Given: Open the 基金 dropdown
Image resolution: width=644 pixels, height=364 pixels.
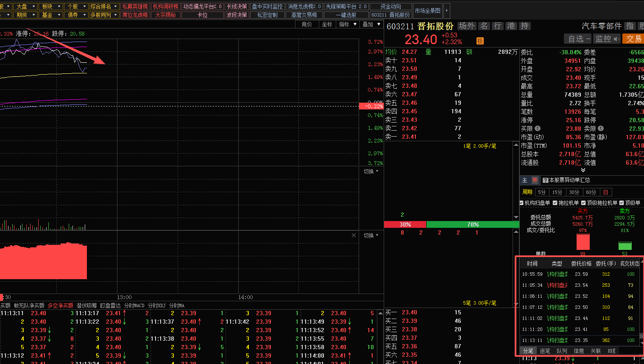Looking at the screenshot, I should 50,15.
